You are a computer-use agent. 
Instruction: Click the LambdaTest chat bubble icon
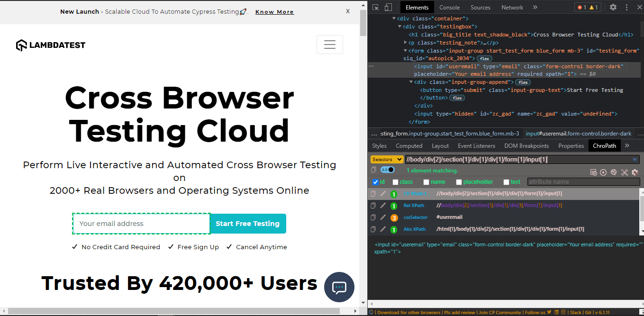point(339,287)
